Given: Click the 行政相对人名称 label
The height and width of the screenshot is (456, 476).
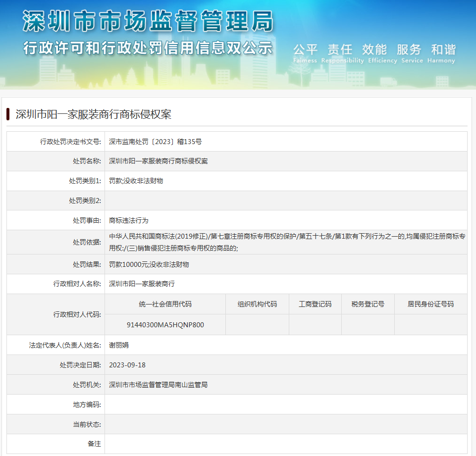Looking at the screenshot, I should coord(77,284).
